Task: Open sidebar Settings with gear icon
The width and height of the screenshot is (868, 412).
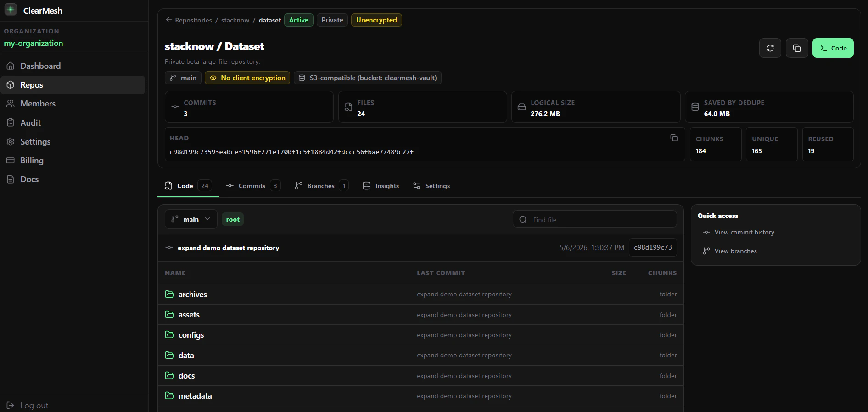Action: [x=73, y=142]
